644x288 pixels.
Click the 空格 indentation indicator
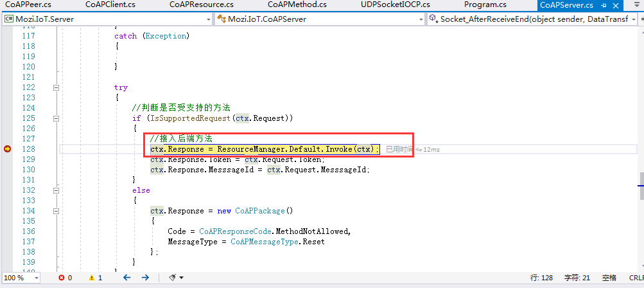609,278
